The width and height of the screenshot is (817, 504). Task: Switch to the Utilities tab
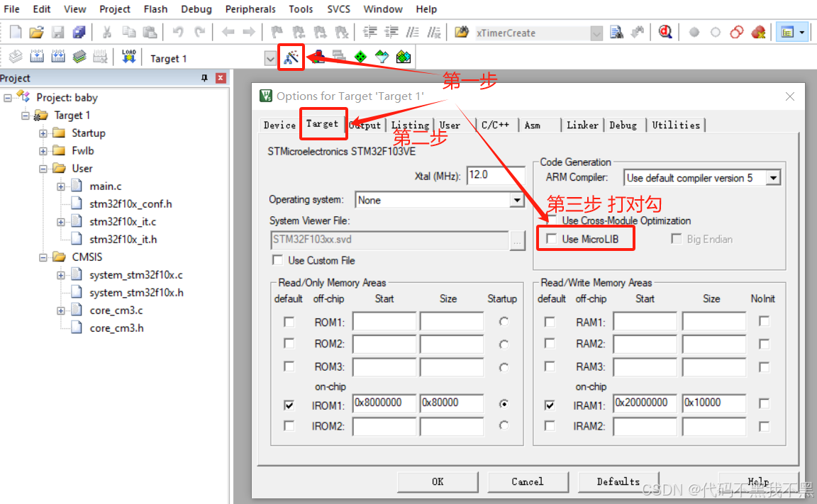[676, 125]
